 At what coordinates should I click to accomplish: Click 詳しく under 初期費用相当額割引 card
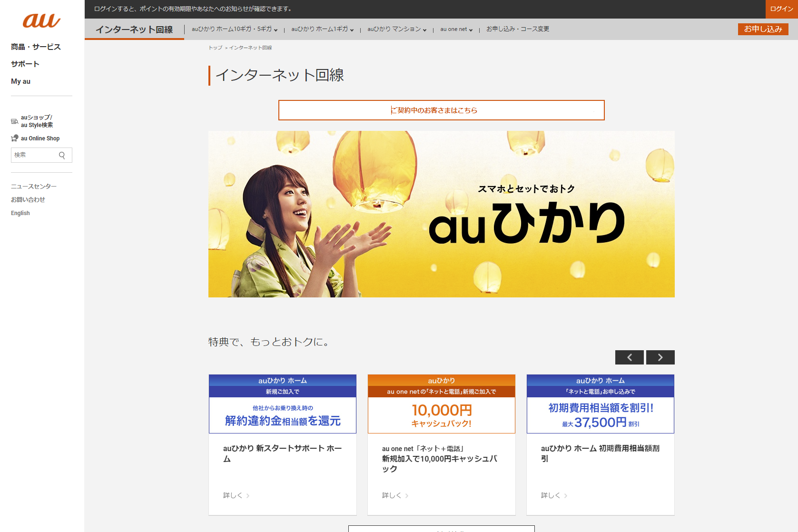551,495
